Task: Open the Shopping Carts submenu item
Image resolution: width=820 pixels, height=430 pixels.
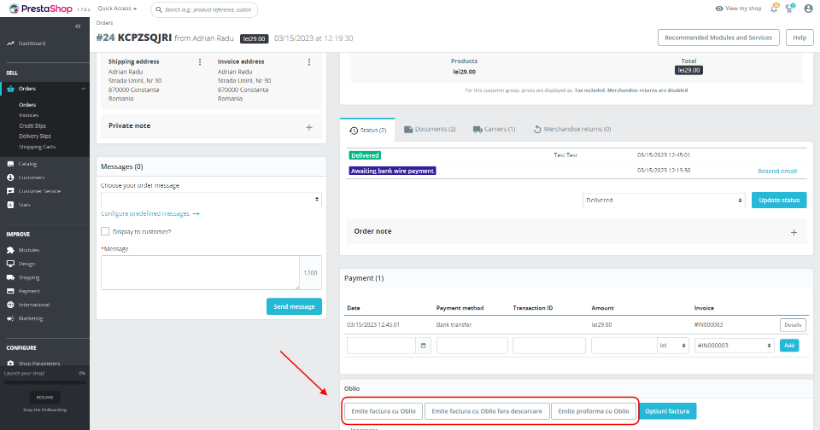Action: (x=37, y=147)
